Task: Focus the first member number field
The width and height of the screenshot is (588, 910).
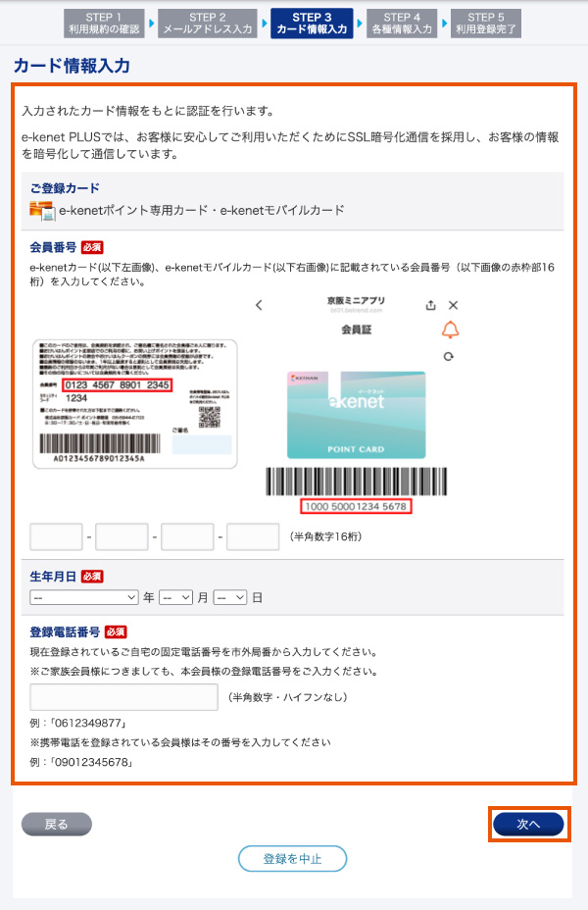Action: point(56,536)
